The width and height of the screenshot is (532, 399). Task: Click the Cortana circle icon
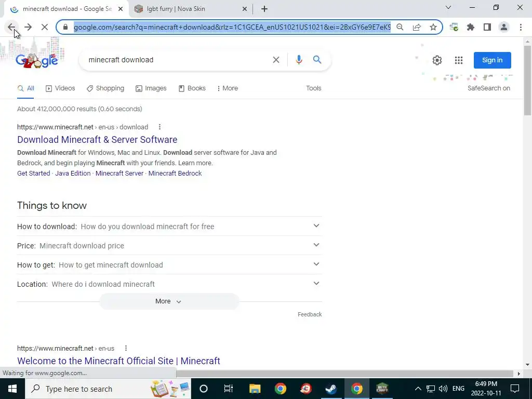click(x=204, y=389)
